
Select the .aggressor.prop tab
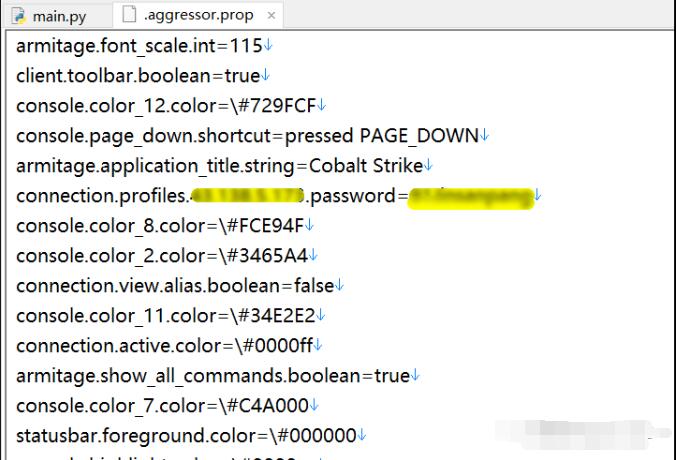pos(198,15)
